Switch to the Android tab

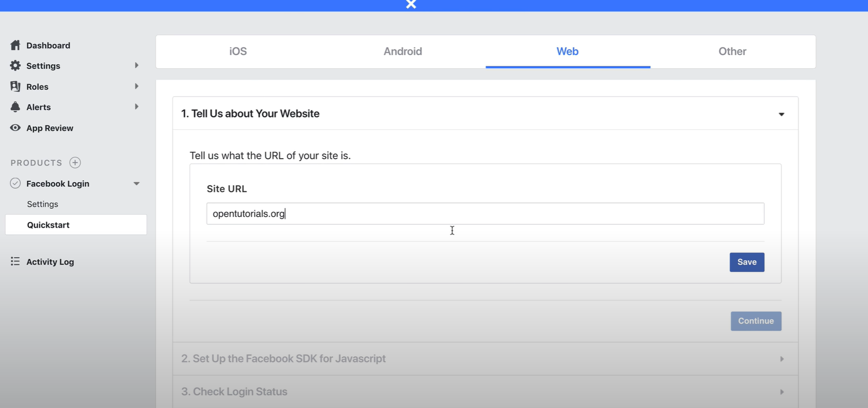[x=403, y=51]
